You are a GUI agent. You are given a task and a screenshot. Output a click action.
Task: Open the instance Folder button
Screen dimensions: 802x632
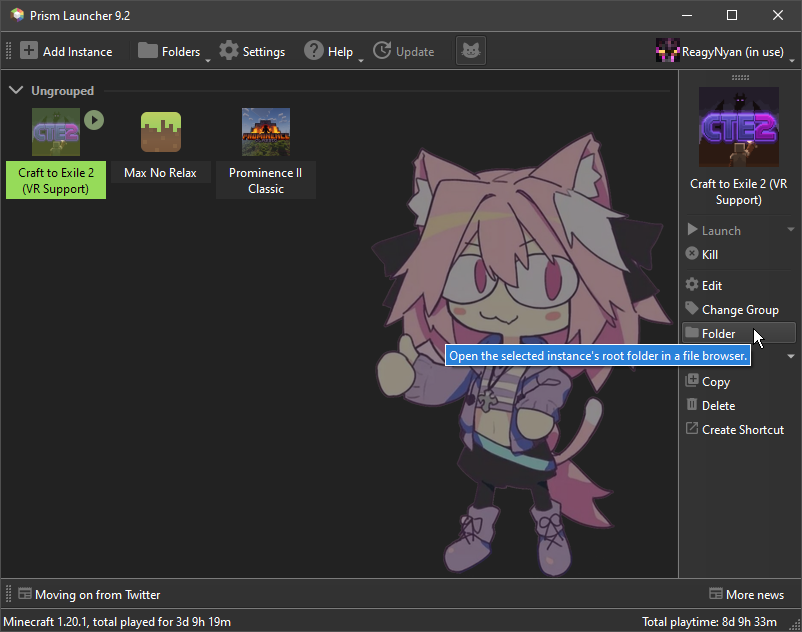739,333
